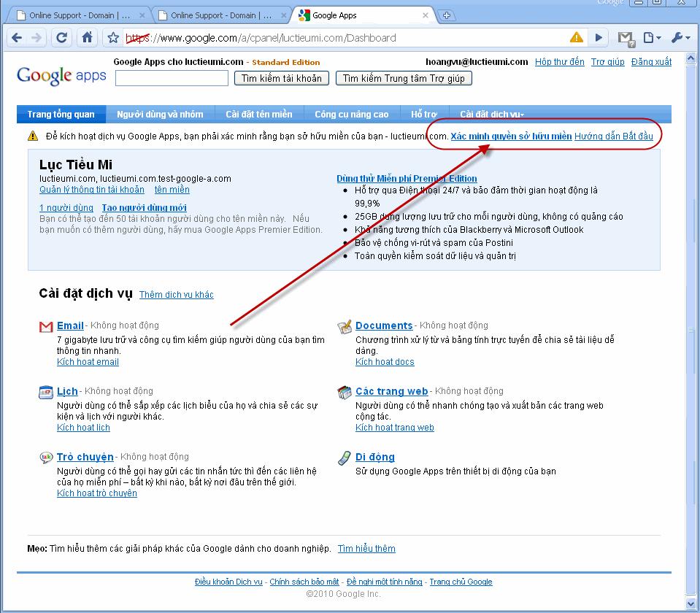Open the wrench settings menu
Viewport: 700px width, 613px height.
pos(680,38)
